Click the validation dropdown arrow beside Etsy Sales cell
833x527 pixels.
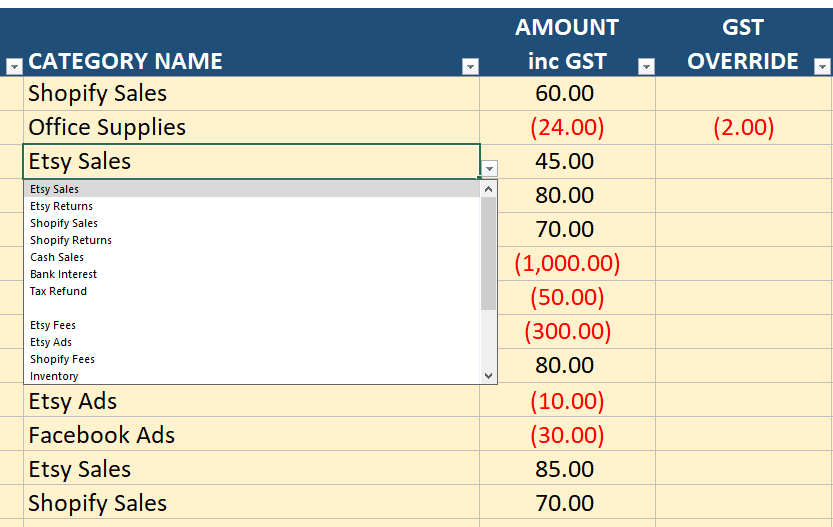click(489, 168)
